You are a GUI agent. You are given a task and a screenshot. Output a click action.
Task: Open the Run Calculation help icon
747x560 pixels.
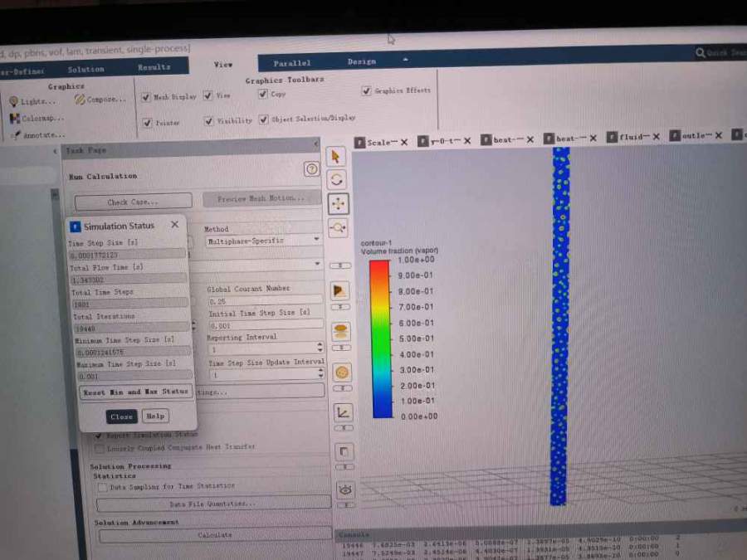(311, 169)
